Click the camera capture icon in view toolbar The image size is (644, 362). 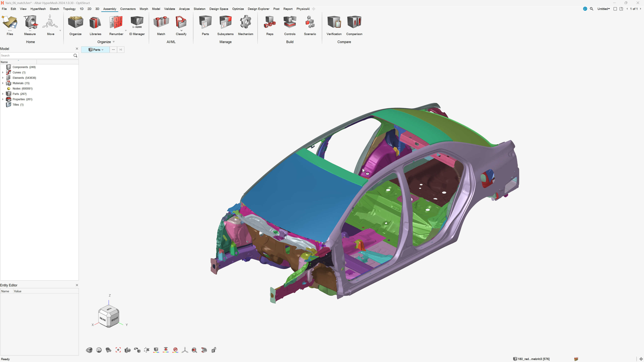click(127, 350)
